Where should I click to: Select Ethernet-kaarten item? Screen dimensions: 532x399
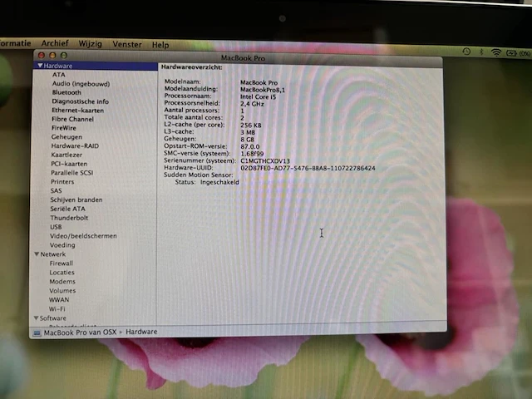click(77, 111)
